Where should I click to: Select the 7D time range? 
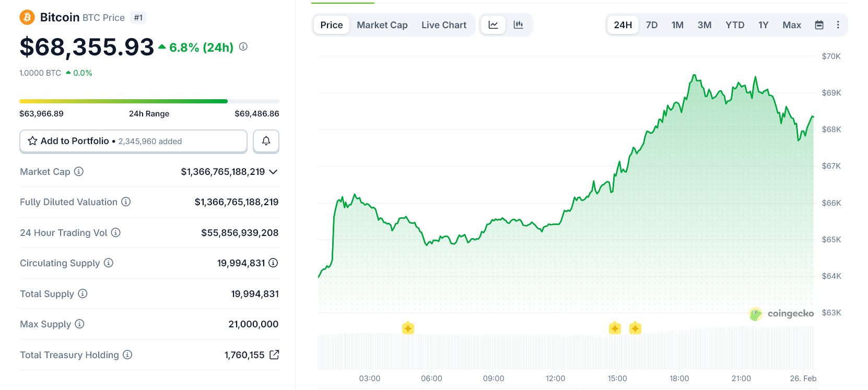[x=651, y=25]
